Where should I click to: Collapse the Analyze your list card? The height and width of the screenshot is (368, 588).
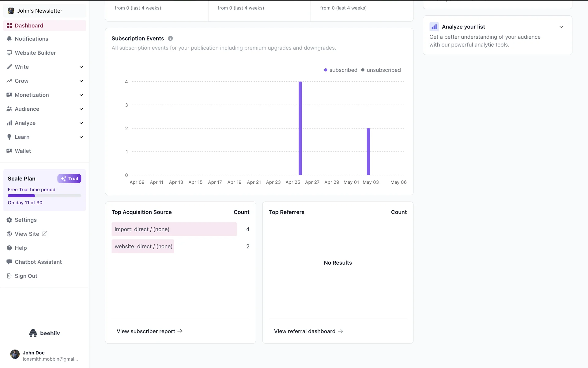click(561, 27)
